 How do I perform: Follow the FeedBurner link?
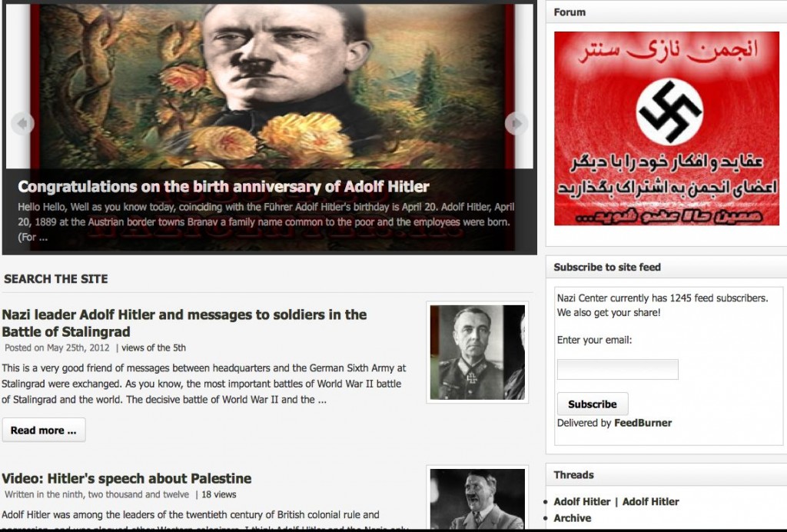tap(643, 423)
